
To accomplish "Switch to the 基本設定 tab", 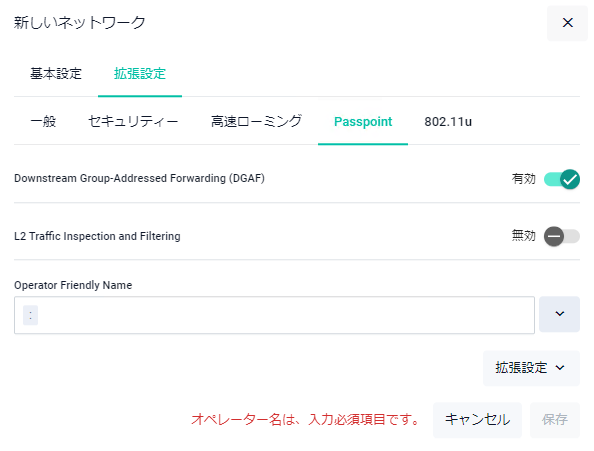I will point(56,73).
